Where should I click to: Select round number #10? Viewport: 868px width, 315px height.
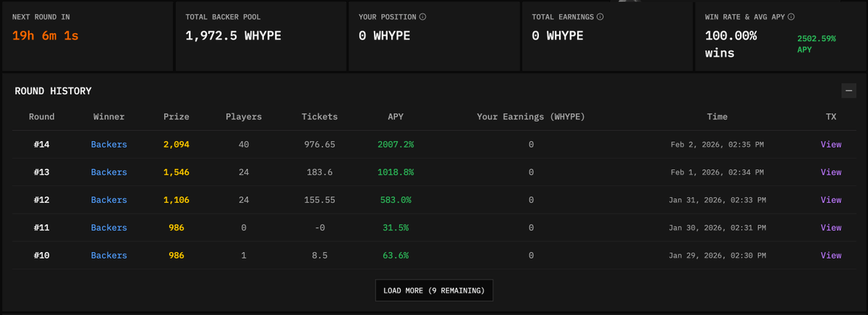pyautogui.click(x=42, y=255)
